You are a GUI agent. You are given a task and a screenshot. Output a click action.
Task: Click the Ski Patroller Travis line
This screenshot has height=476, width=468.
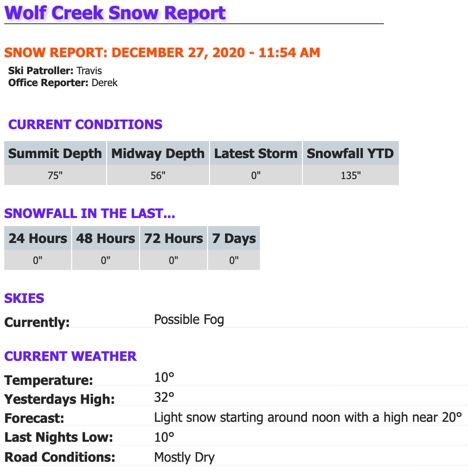point(55,71)
